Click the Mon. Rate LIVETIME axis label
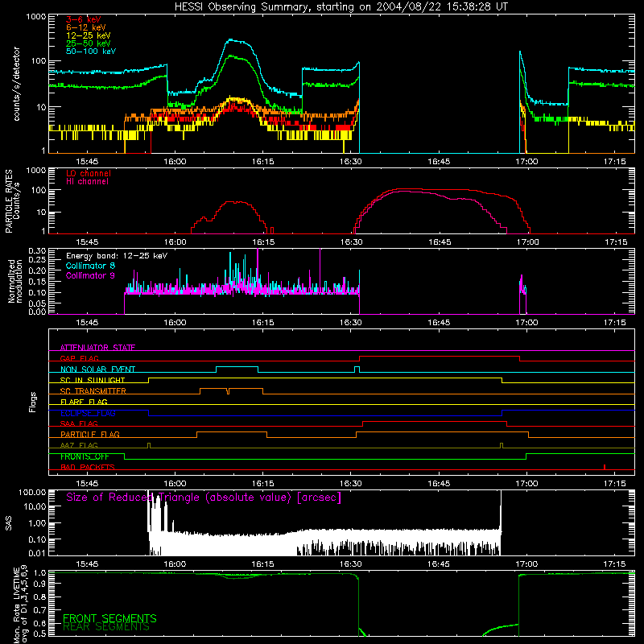Screen dimensions: 644x644 (20, 605)
